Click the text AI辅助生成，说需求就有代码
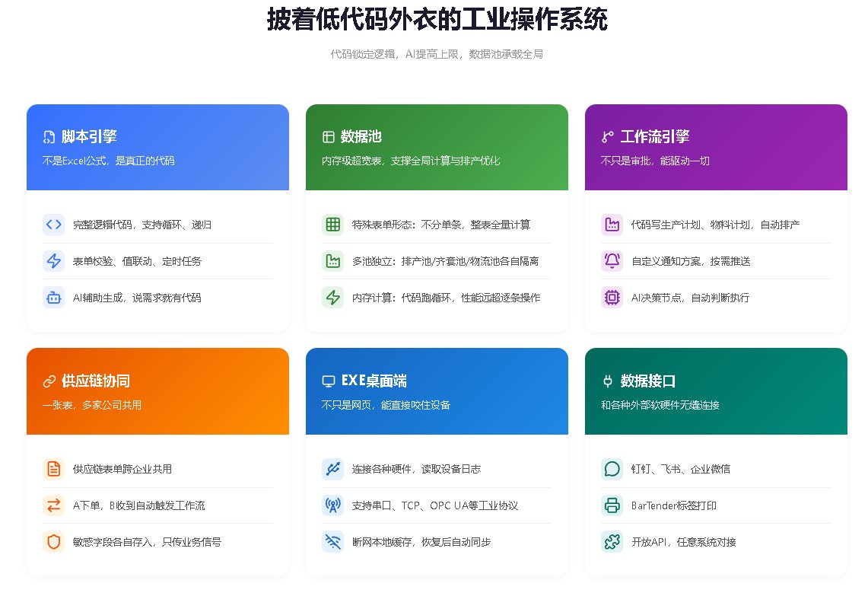The width and height of the screenshot is (868, 593). (x=137, y=298)
